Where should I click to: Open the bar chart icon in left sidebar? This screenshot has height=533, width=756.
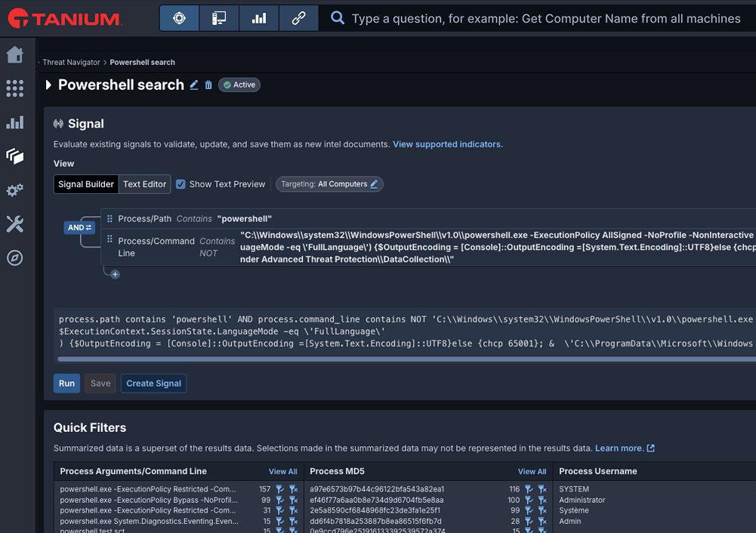(x=15, y=122)
